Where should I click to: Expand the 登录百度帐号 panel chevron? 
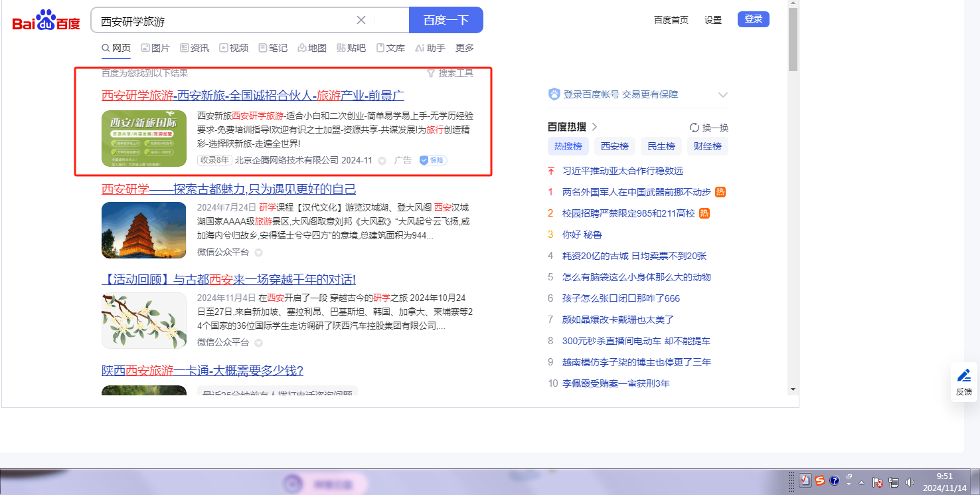click(x=722, y=95)
